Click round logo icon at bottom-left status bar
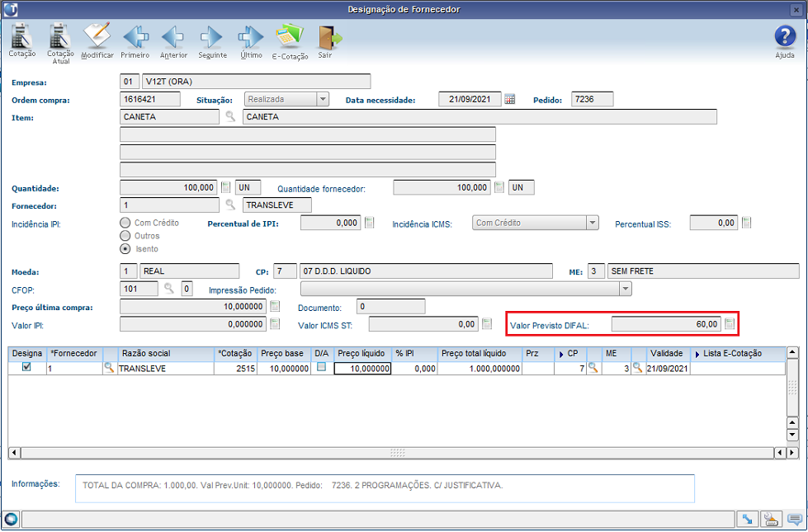Image resolution: width=808 pixels, height=532 pixels. [11, 519]
